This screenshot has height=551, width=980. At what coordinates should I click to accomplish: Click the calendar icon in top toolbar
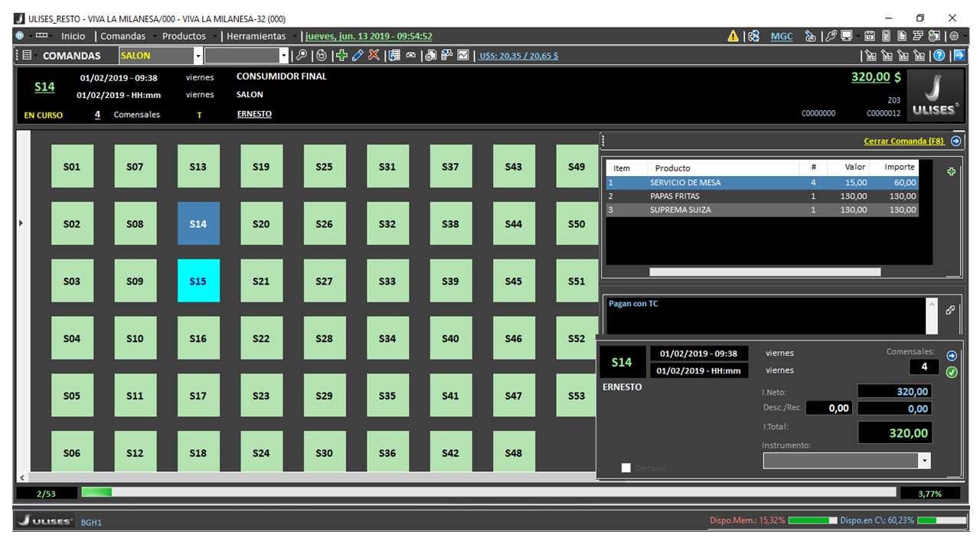coord(870,36)
